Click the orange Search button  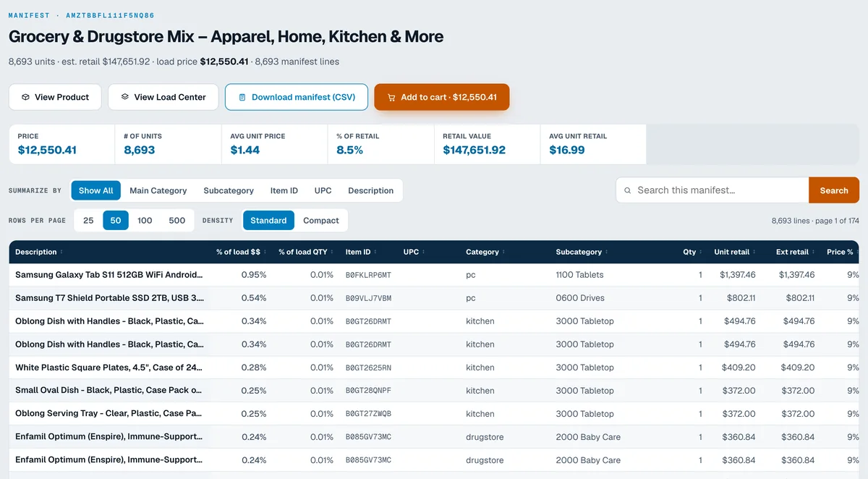(x=834, y=190)
